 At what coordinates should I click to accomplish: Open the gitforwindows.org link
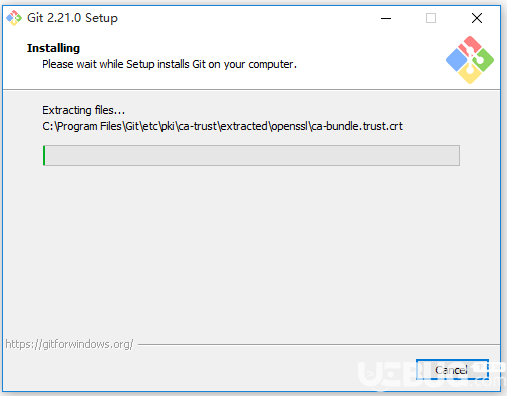click(69, 344)
